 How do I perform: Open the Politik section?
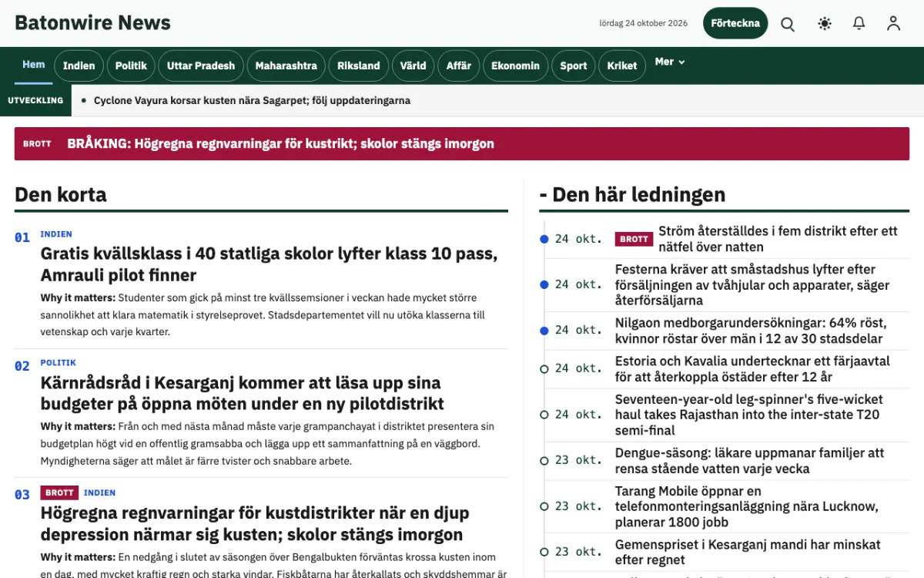click(x=131, y=66)
